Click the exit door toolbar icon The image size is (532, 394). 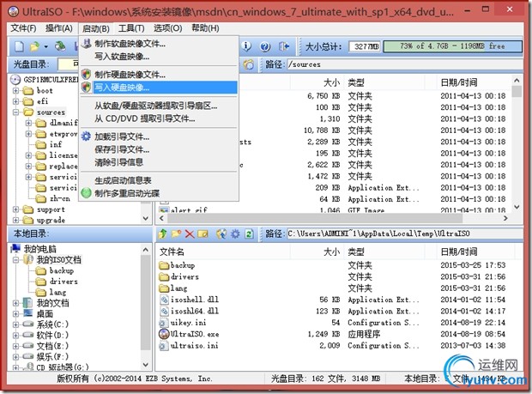[284, 46]
